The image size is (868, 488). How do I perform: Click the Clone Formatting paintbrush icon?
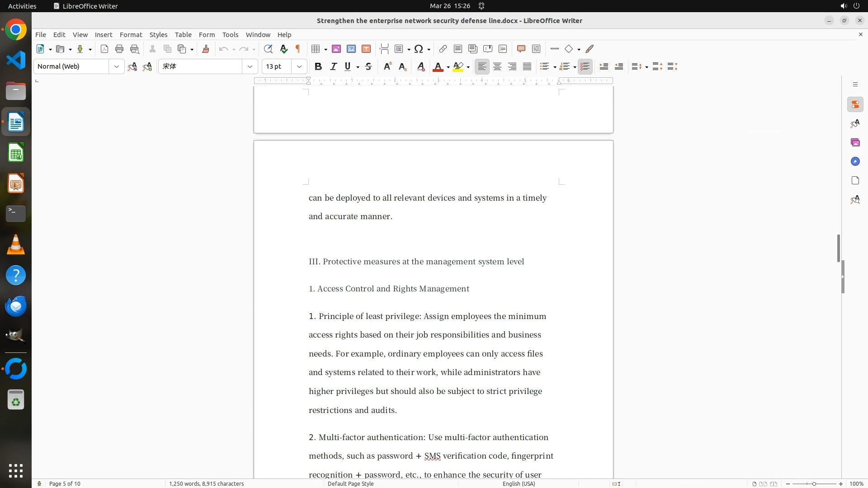(206, 49)
